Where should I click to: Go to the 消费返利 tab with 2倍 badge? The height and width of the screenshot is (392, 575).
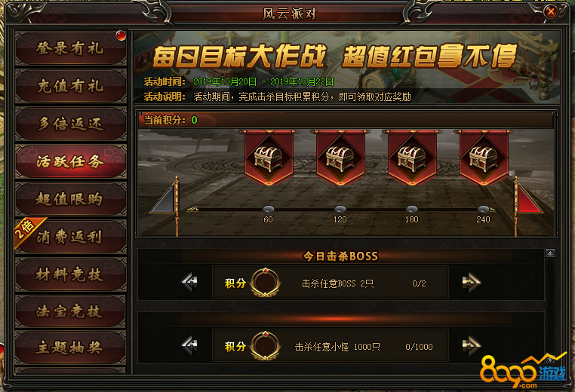click(71, 237)
